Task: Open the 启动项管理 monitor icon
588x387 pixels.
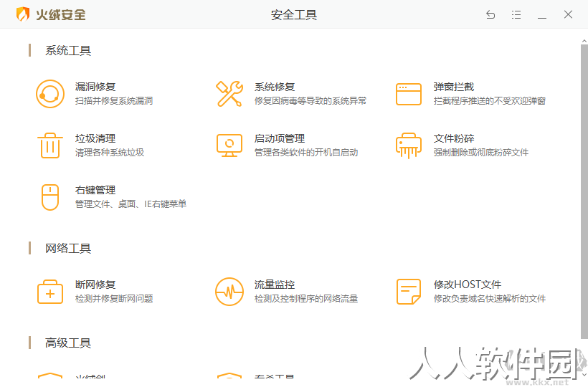Action: [x=229, y=145]
